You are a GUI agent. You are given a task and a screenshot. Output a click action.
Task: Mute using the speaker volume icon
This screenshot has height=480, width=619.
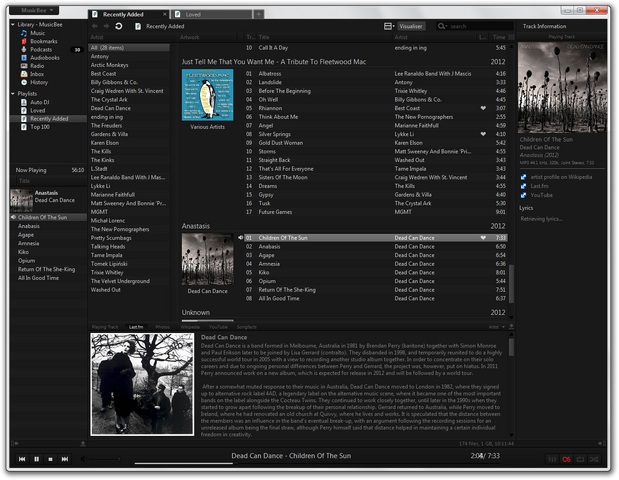tap(83, 459)
